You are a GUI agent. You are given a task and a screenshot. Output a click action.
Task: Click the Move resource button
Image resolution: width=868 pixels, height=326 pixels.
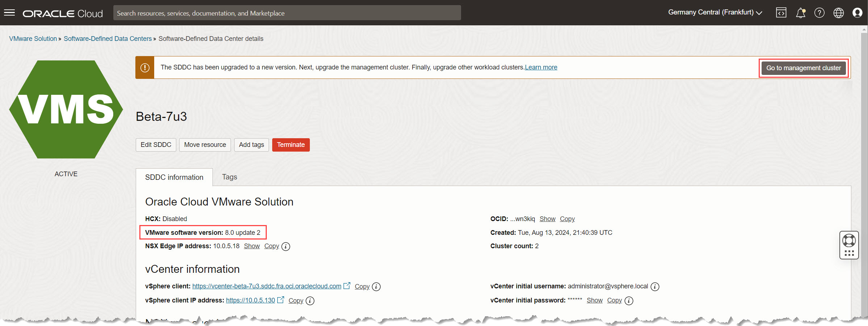click(205, 145)
